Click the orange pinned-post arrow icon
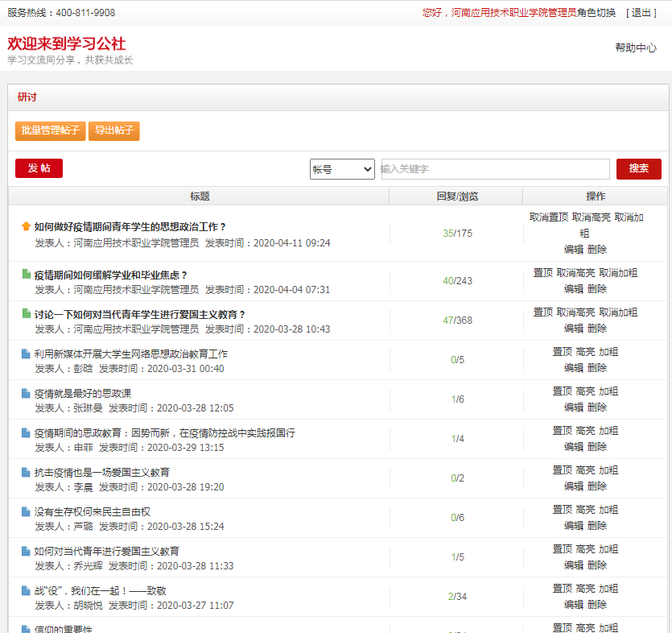Viewport: 672px width, 633px height. [x=26, y=226]
